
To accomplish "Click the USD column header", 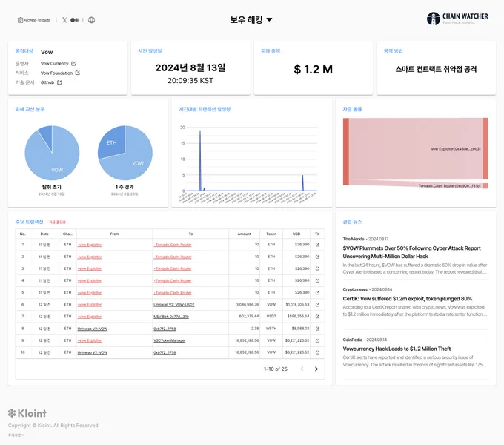I will pos(296,234).
